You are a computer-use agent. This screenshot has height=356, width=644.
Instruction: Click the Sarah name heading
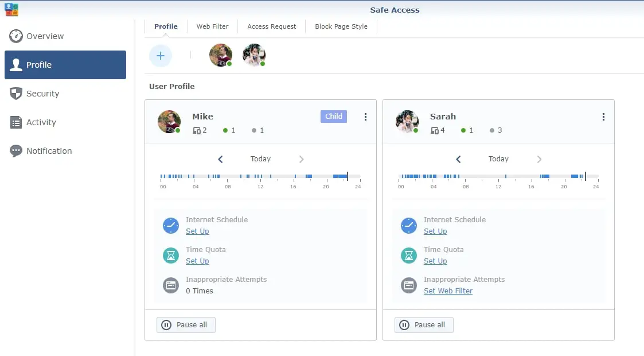(443, 117)
